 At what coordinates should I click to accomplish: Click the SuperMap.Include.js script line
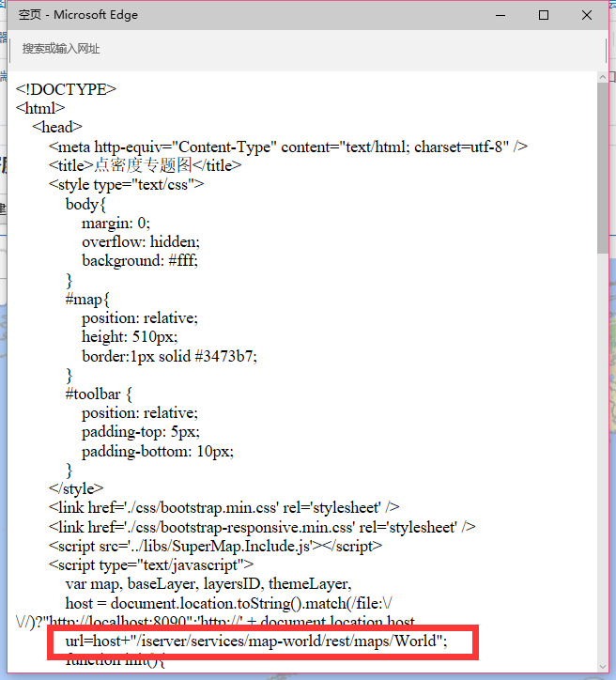(x=215, y=546)
